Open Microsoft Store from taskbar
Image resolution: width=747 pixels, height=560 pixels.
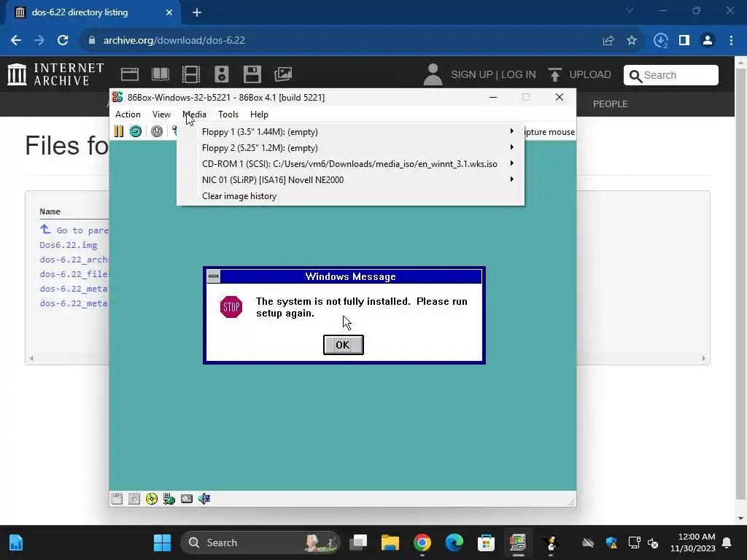click(486, 542)
